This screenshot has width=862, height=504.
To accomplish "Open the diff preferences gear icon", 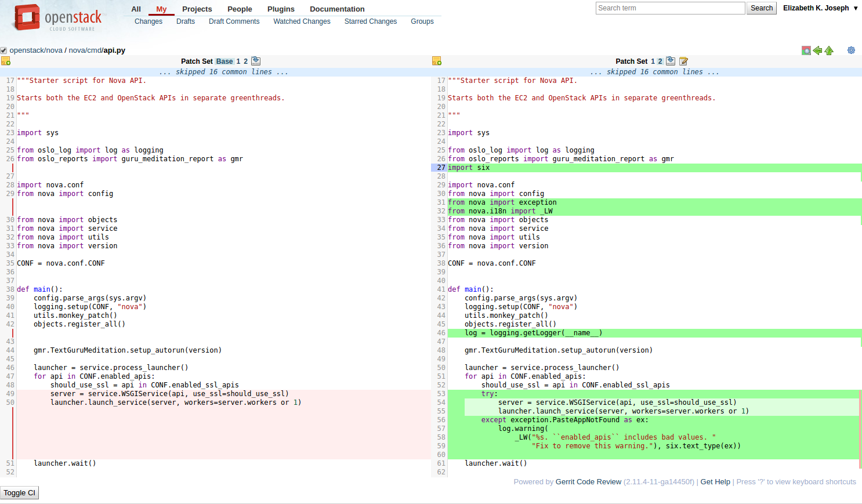I will [851, 50].
